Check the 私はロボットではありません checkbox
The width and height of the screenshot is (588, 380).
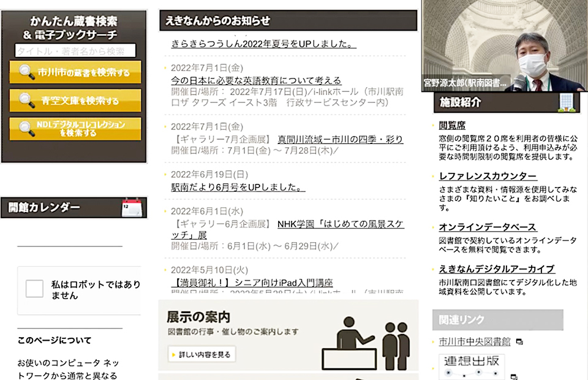34,289
